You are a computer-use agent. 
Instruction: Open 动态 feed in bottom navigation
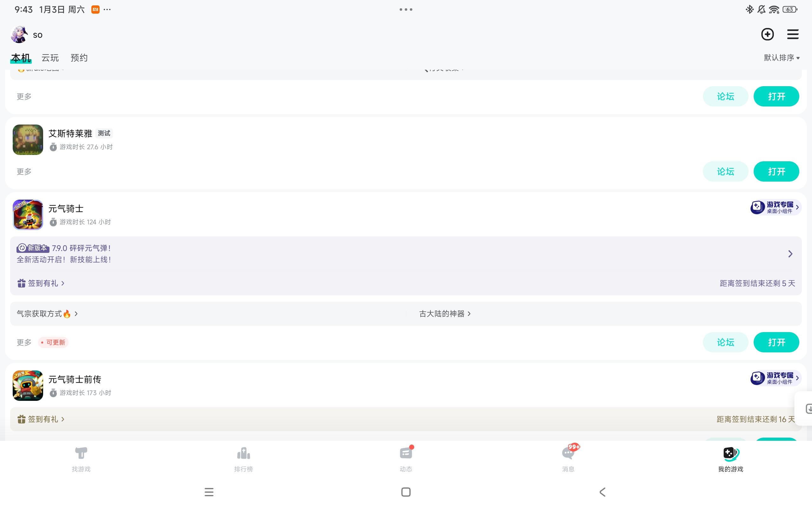(x=406, y=459)
